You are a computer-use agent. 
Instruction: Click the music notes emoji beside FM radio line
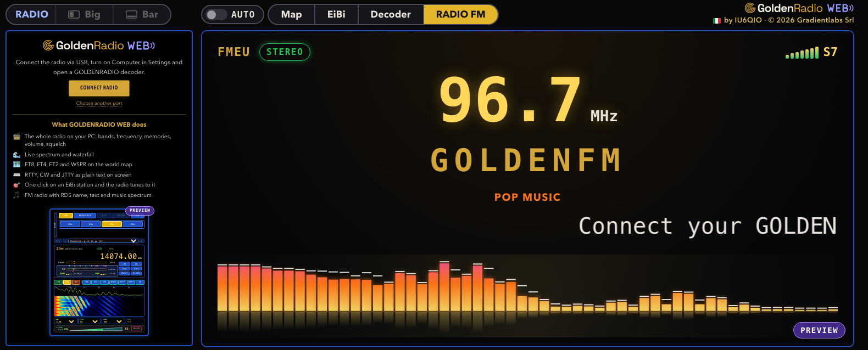[16, 195]
